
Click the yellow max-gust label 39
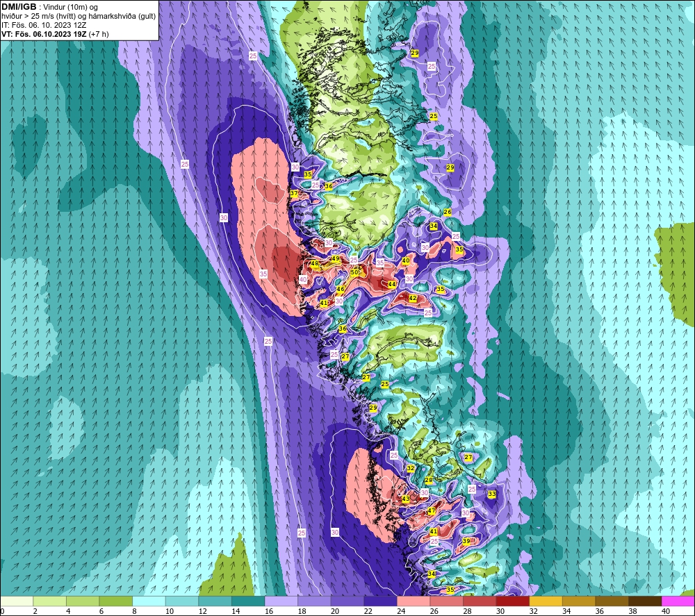(x=466, y=541)
